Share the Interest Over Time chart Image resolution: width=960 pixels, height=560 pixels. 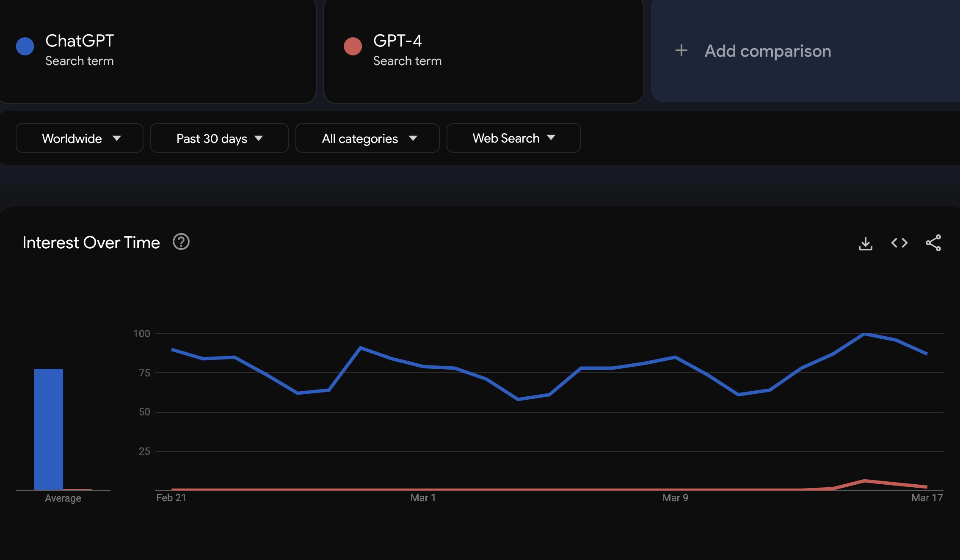(933, 243)
